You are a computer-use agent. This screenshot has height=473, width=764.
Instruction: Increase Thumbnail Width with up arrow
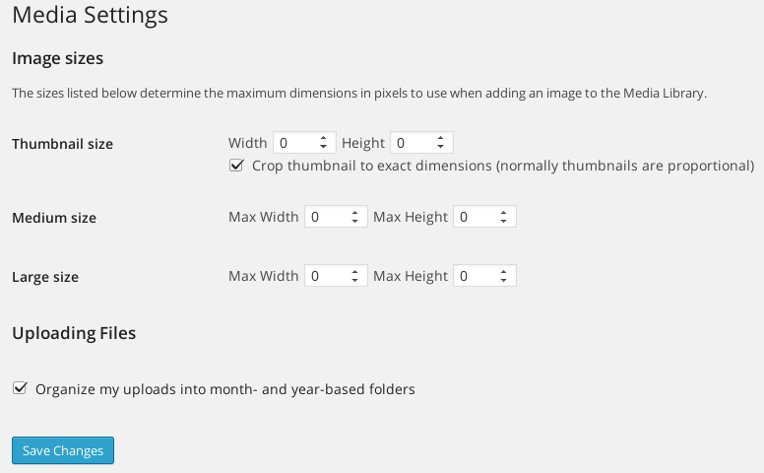click(323, 139)
